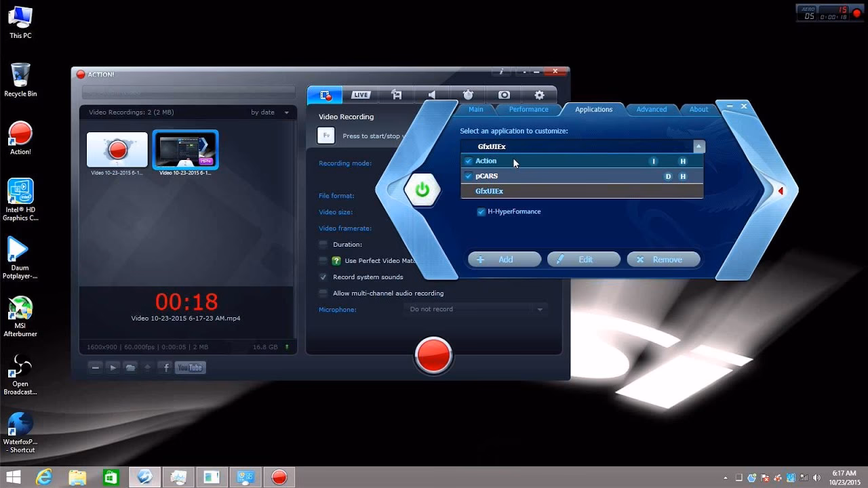
Task: Open Intel HD Graphics Control desktop icon
Action: point(20,200)
